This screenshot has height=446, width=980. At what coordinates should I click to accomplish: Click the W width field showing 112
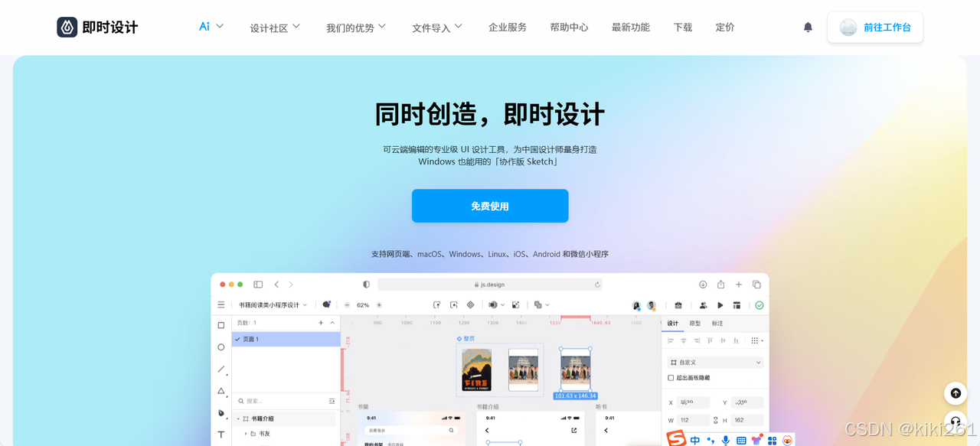693,420
